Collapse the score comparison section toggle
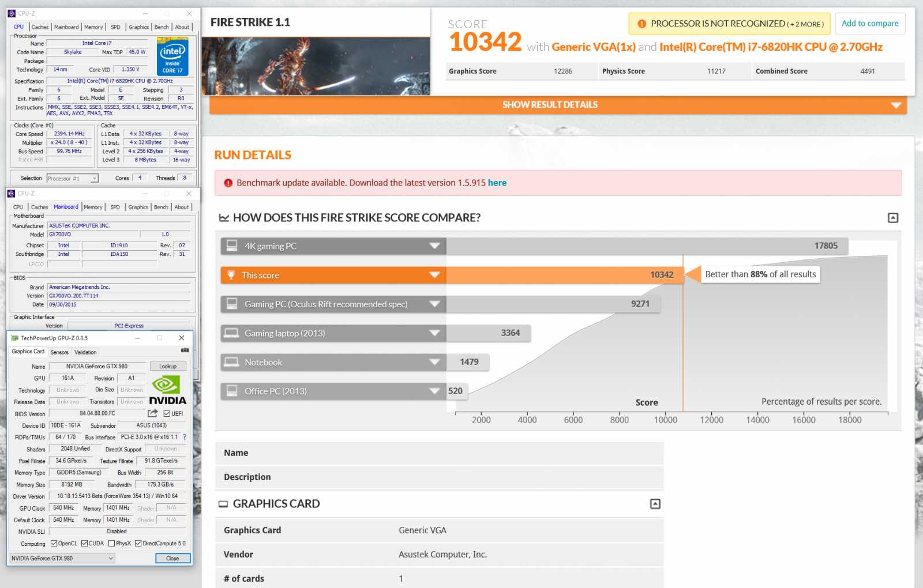Image resolution: width=923 pixels, height=588 pixels. coord(893,218)
